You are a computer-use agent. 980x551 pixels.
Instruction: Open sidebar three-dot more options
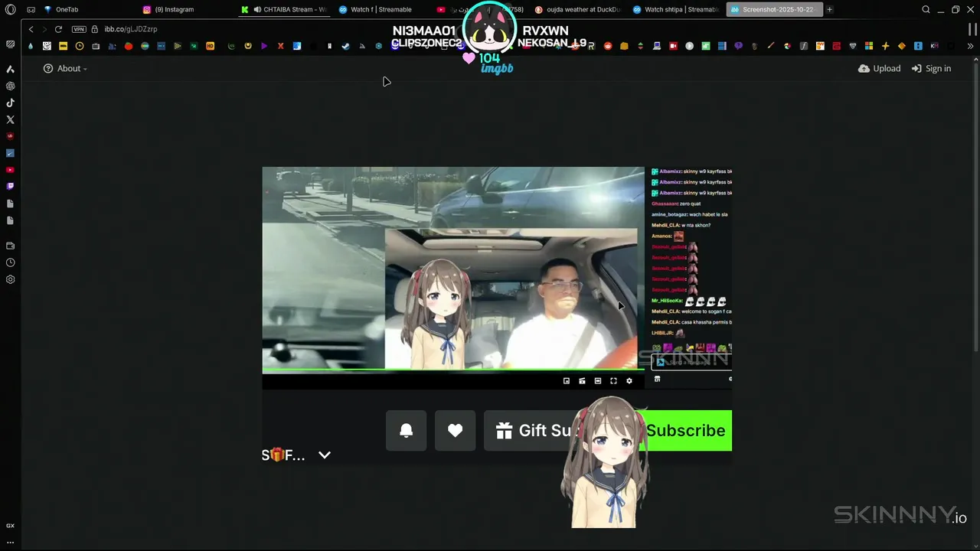click(10, 542)
